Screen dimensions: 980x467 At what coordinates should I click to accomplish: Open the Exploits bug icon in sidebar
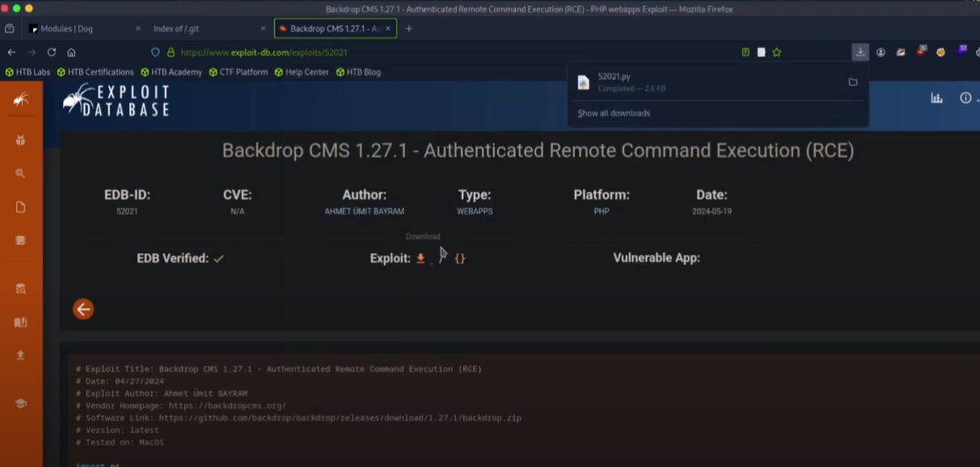point(21,140)
